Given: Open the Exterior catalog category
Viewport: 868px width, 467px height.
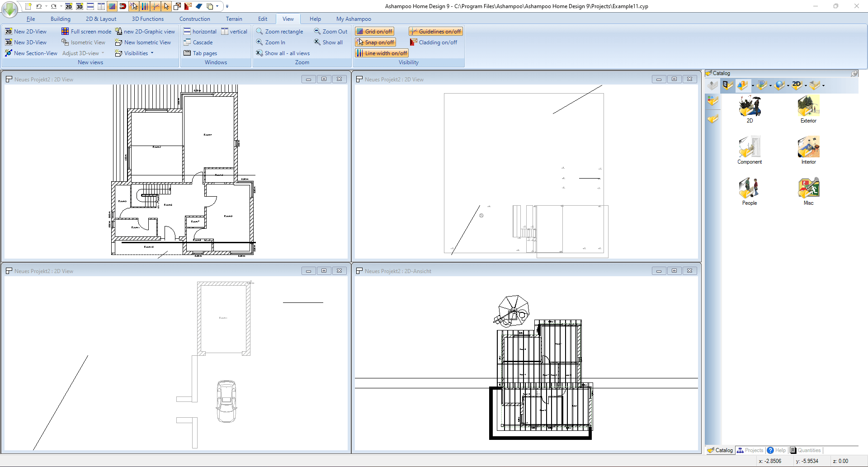Looking at the screenshot, I should click(808, 109).
